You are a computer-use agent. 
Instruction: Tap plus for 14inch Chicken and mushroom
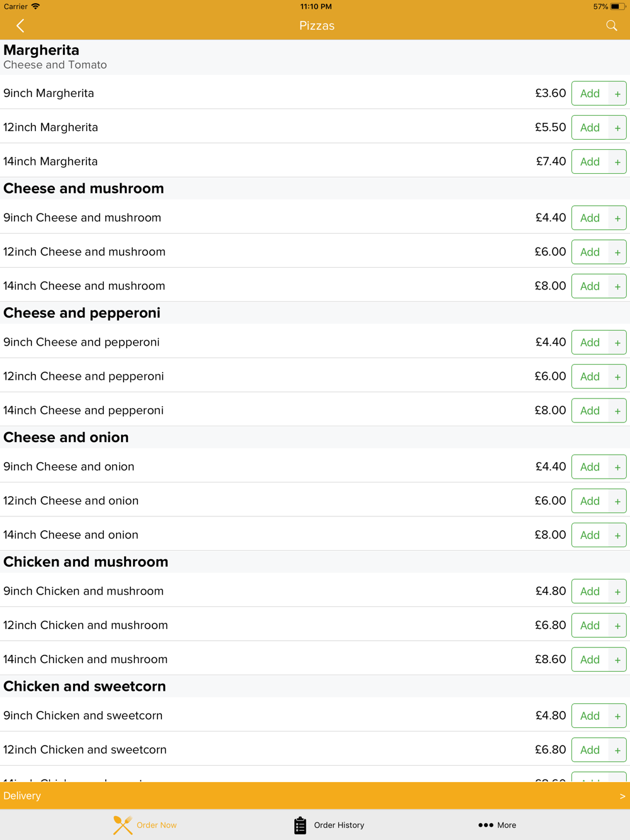coord(617,660)
